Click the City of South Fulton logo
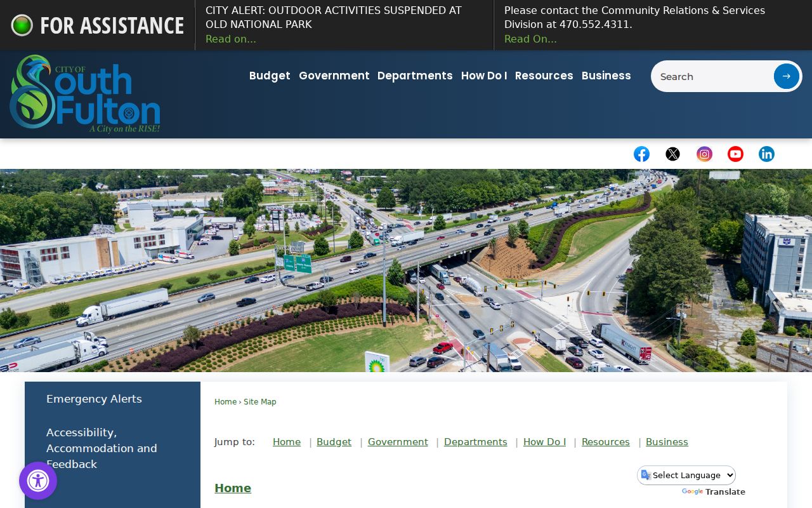Viewport: 812px width, 508px height. click(85, 94)
